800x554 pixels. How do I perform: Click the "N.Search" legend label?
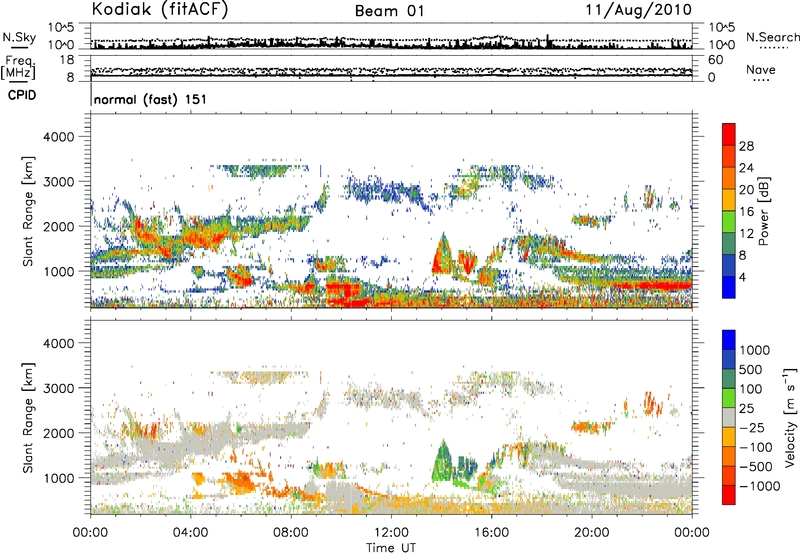click(x=772, y=37)
